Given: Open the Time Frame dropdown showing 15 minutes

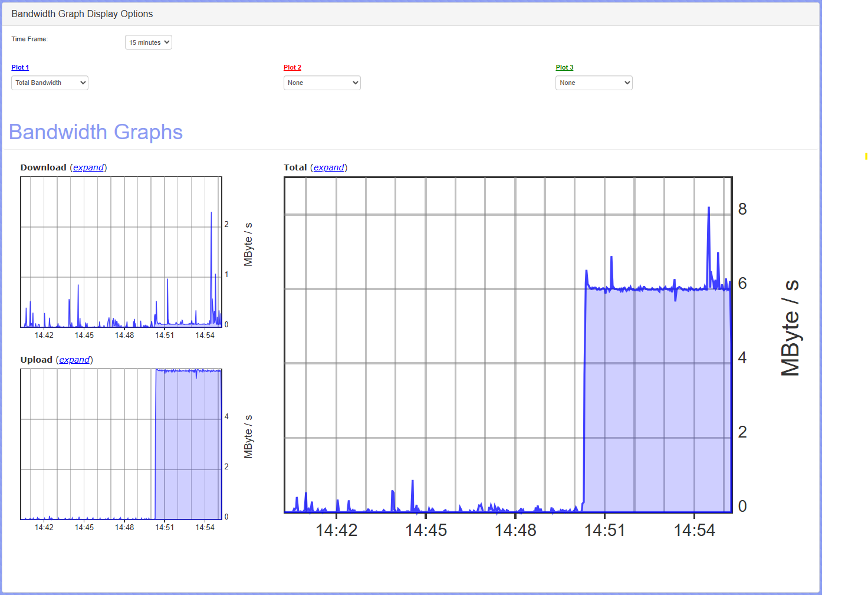Looking at the screenshot, I should point(148,42).
